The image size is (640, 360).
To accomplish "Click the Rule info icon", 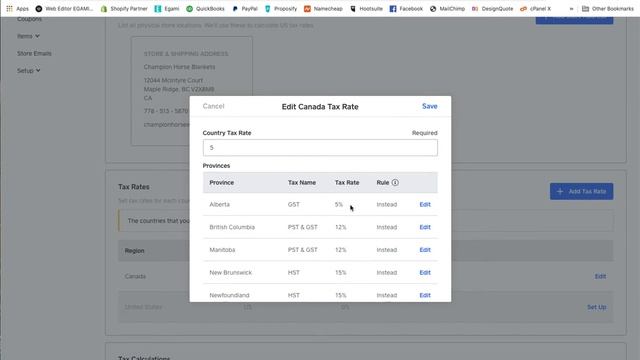I will pos(395,182).
